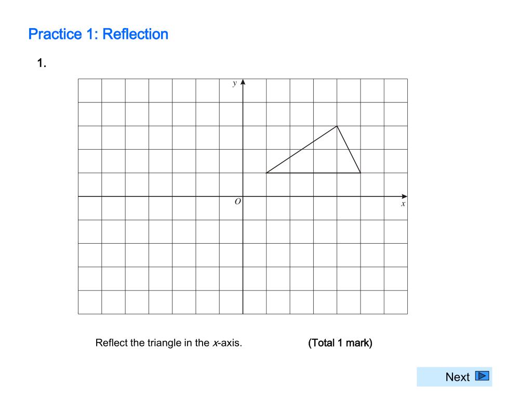Image resolution: width=532 pixels, height=399 pixels.
Task: Click the midpoint of the triangle's horizontal base
Action: 313,172
